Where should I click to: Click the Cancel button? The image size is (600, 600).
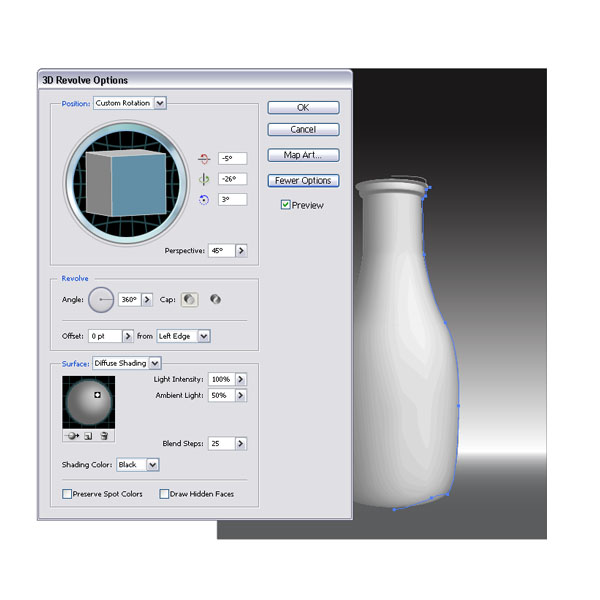(303, 129)
